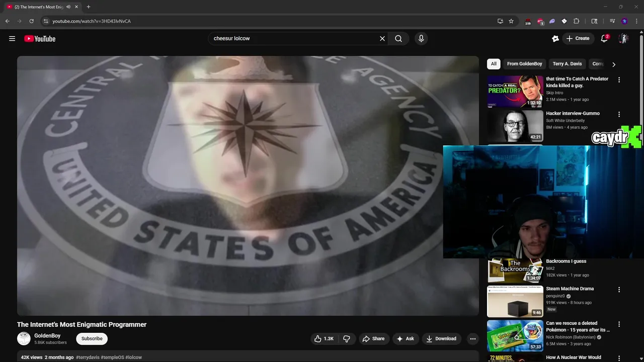This screenshot has height=362, width=644.
Task: Open the Extensions puzzle-piece menu
Action: coord(577,21)
